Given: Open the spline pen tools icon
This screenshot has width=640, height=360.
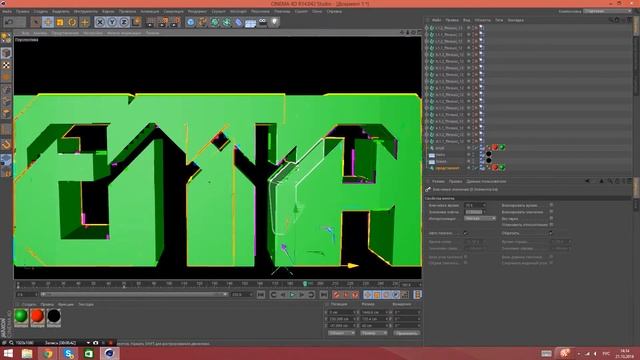Looking at the screenshot, I should 202,22.
